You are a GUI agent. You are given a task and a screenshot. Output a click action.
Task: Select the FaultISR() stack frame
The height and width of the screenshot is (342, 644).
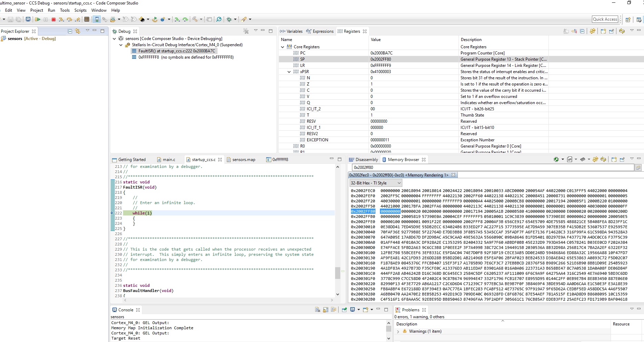[x=173, y=51]
